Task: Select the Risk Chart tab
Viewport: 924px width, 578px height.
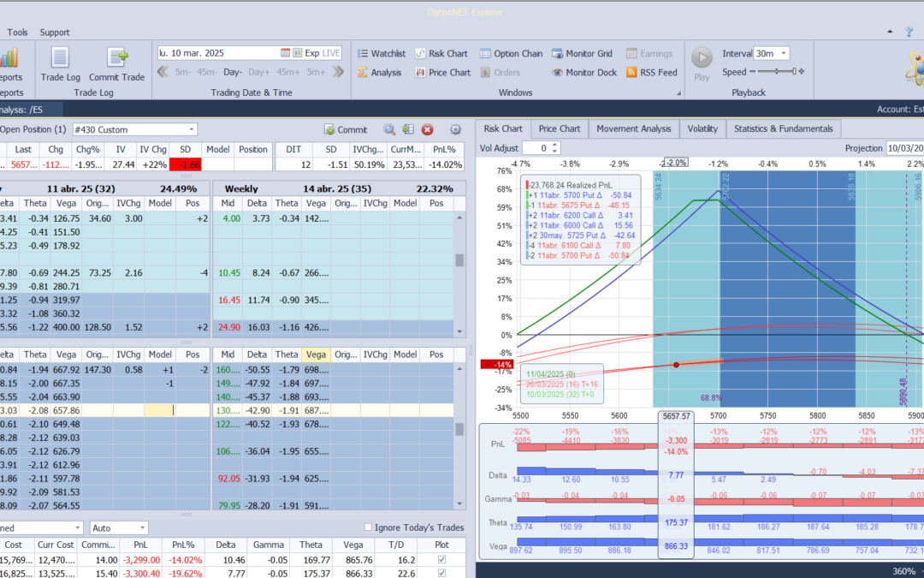Action: (x=503, y=128)
